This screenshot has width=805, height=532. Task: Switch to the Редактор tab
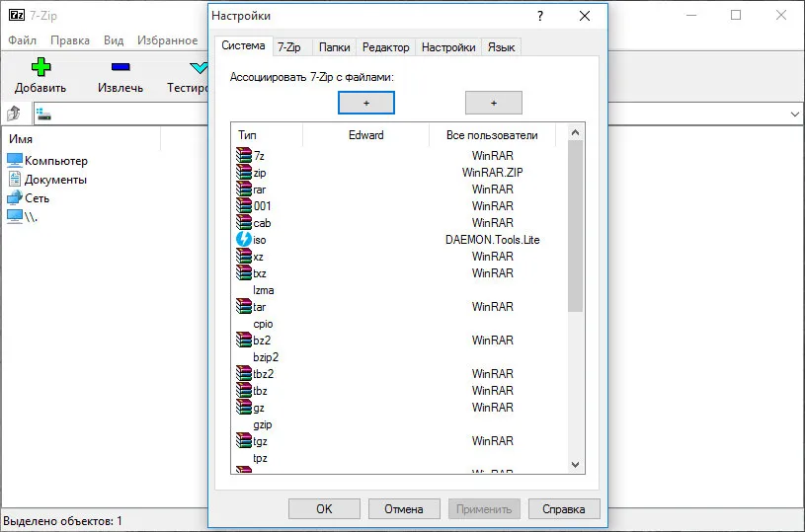coord(385,47)
